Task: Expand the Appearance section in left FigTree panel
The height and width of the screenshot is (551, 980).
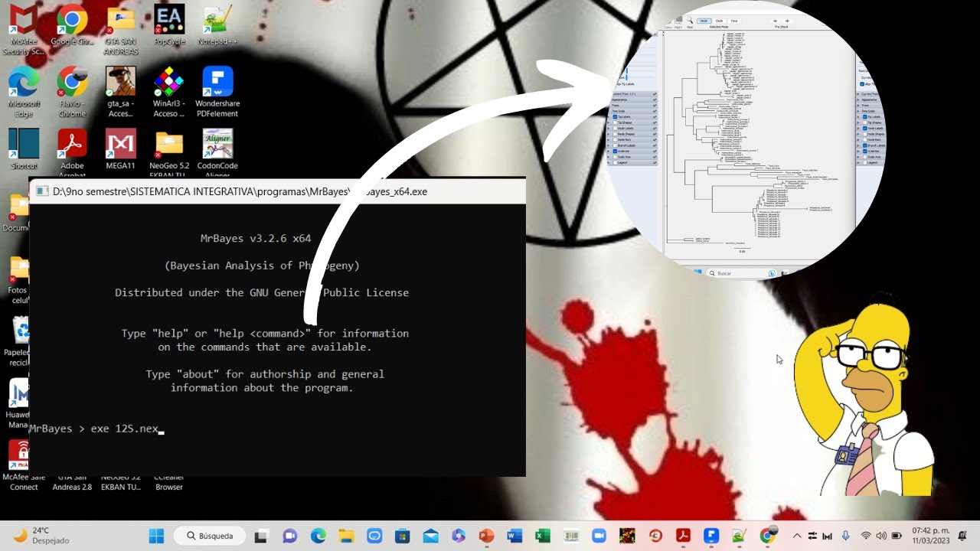Action: [632, 99]
